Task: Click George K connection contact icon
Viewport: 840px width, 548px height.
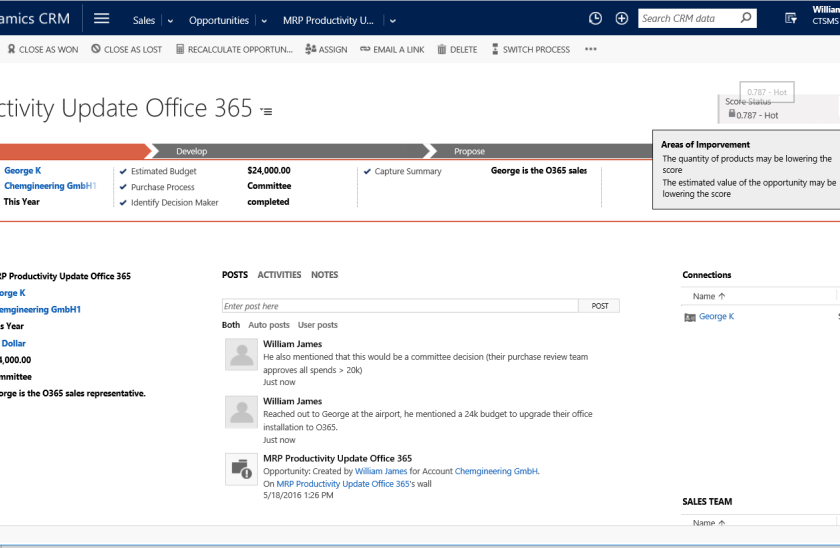Action: point(690,317)
